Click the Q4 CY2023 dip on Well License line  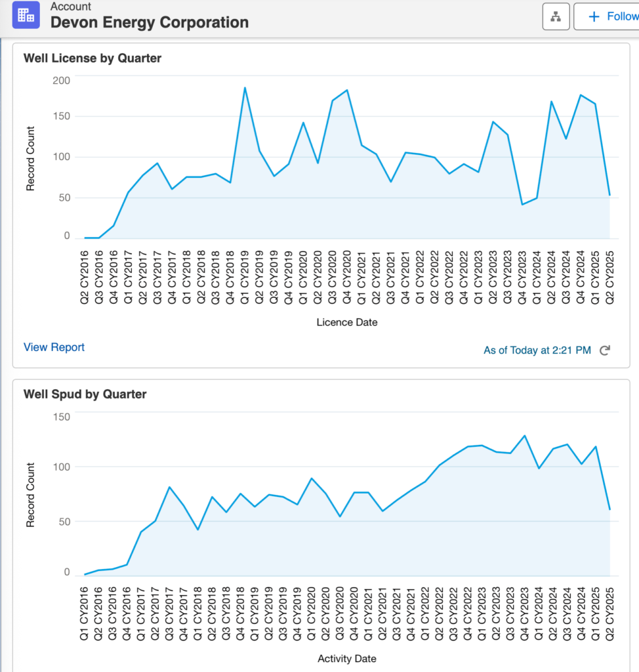[x=522, y=205]
